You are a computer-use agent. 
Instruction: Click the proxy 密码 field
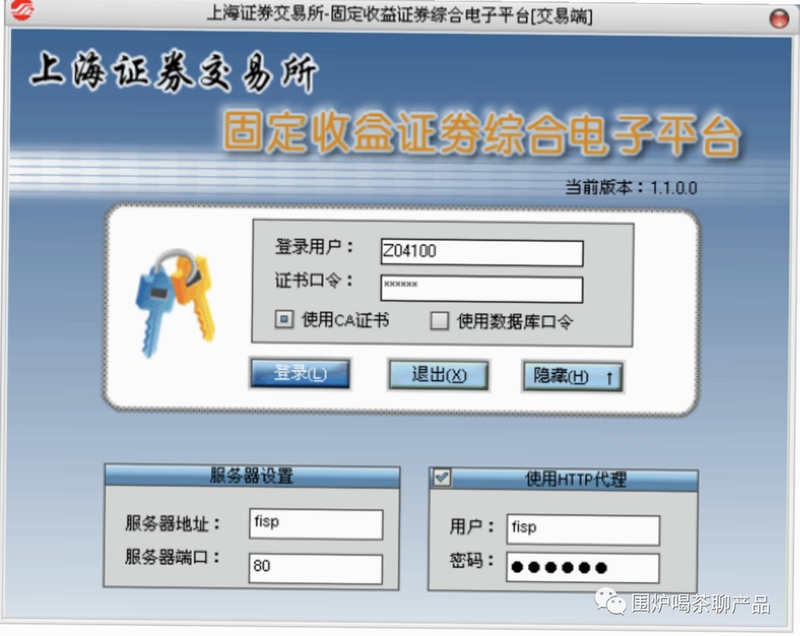tap(583, 568)
